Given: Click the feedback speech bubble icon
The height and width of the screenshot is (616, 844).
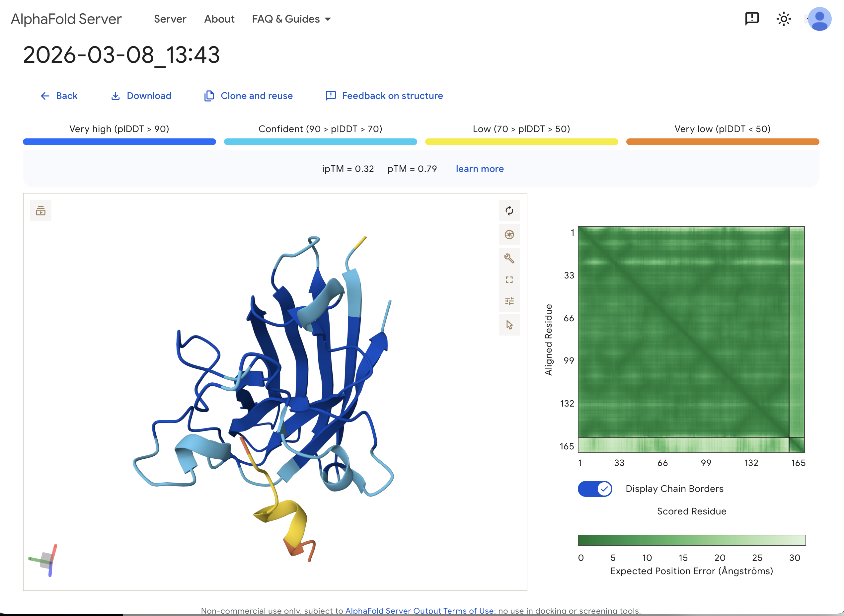Looking at the screenshot, I should pos(751,19).
